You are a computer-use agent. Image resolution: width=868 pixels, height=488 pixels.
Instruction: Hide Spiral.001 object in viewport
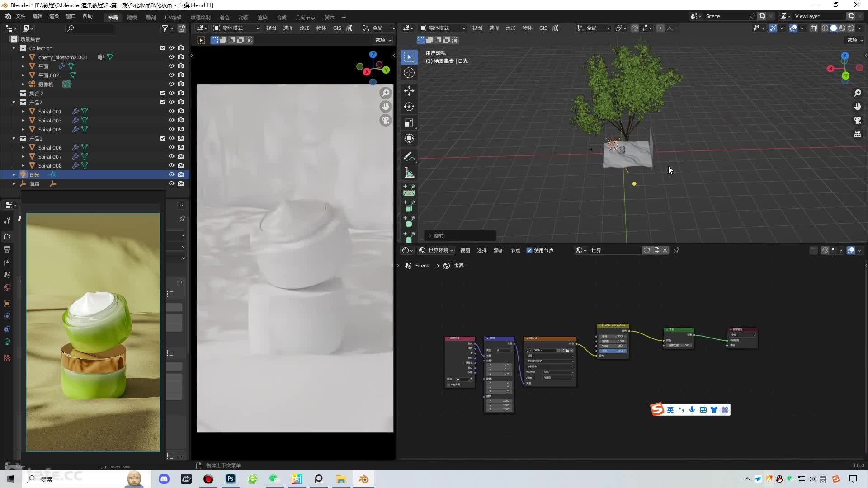point(171,111)
